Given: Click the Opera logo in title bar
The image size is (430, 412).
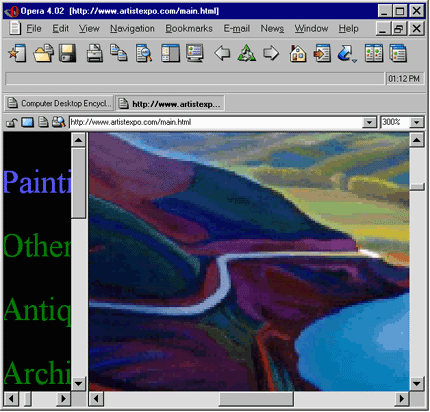Looking at the screenshot, I should point(11,11).
